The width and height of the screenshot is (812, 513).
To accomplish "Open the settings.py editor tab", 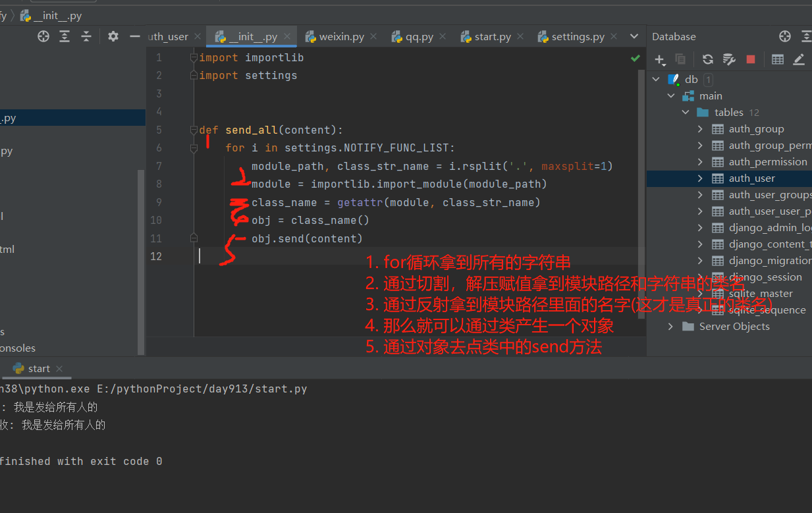I will click(578, 37).
